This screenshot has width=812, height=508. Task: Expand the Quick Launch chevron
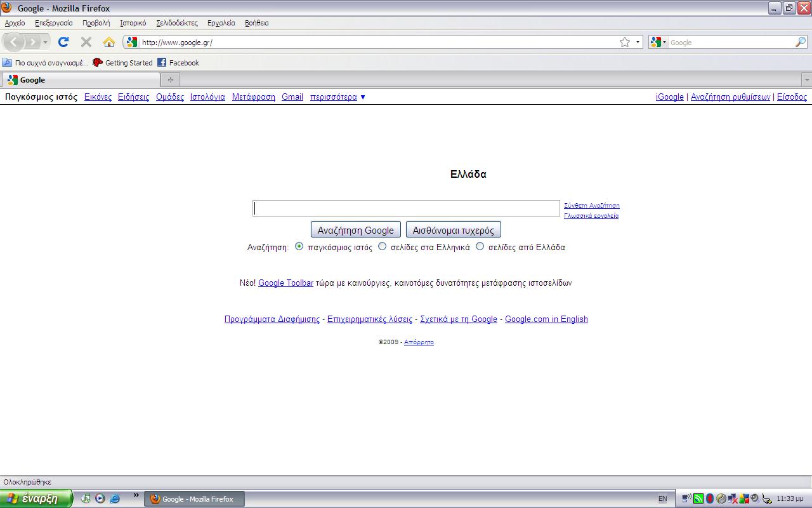click(x=136, y=495)
